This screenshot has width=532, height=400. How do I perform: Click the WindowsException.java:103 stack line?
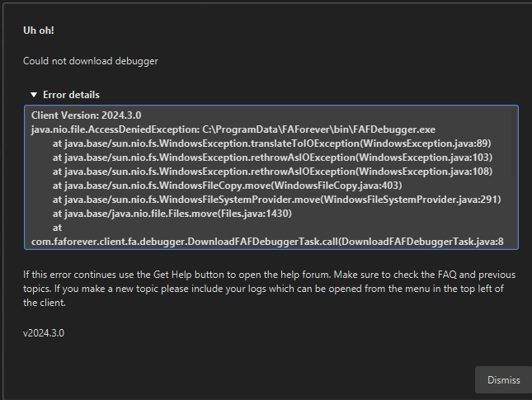(x=272, y=158)
